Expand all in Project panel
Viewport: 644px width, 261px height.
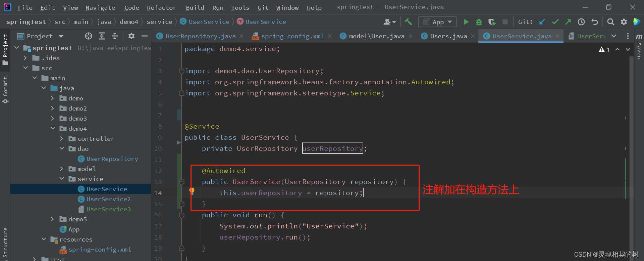[x=102, y=36]
